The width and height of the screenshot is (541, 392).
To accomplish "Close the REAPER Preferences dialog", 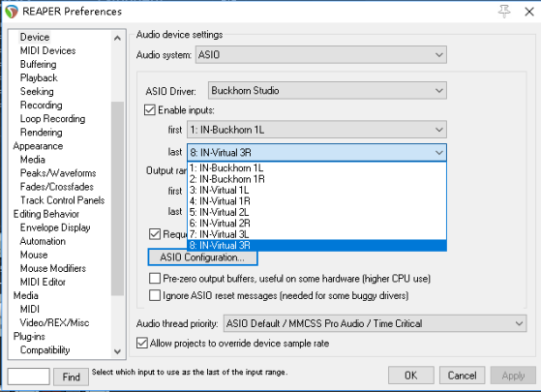I will (x=529, y=12).
